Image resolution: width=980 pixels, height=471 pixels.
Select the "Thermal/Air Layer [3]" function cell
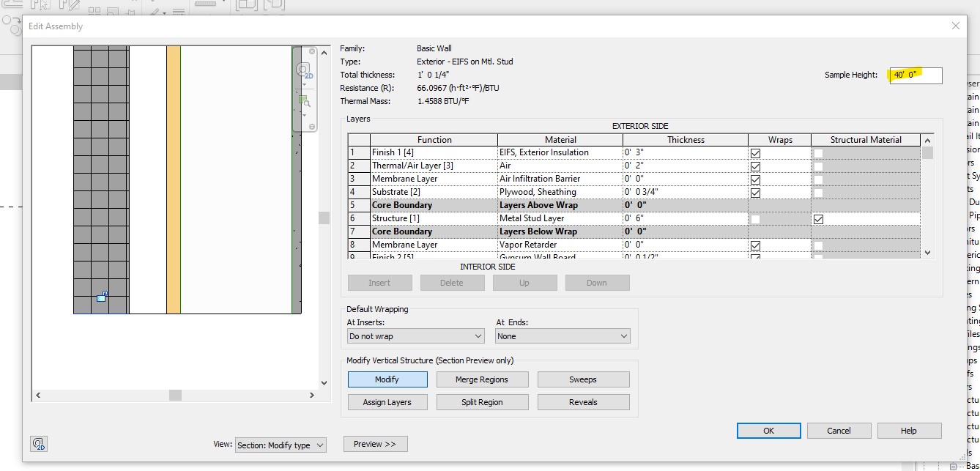point(434,166)
